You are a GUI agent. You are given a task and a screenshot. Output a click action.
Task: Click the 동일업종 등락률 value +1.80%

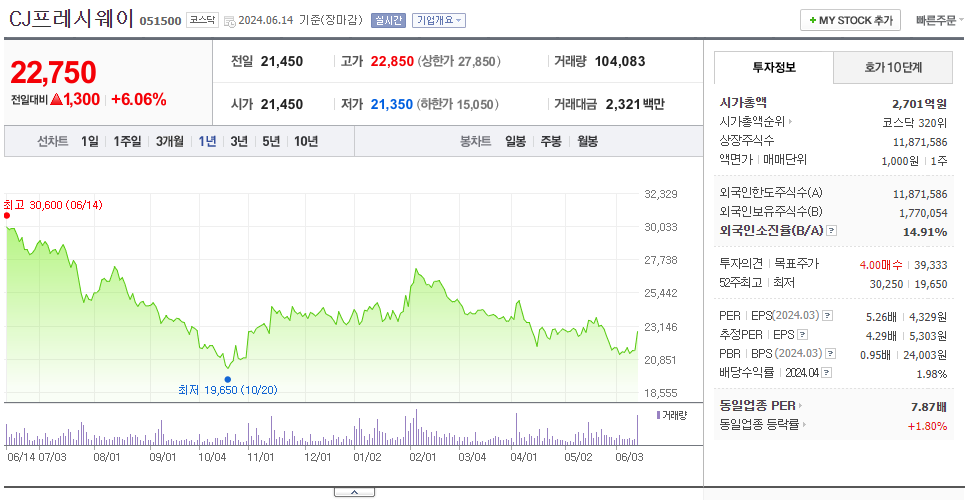(x=927, y=425)
